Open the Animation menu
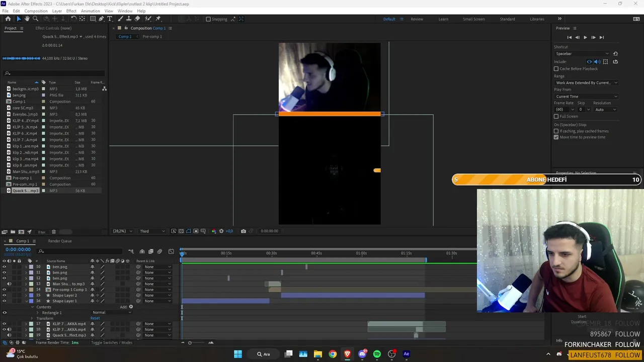644x362 pixels. 91,11
